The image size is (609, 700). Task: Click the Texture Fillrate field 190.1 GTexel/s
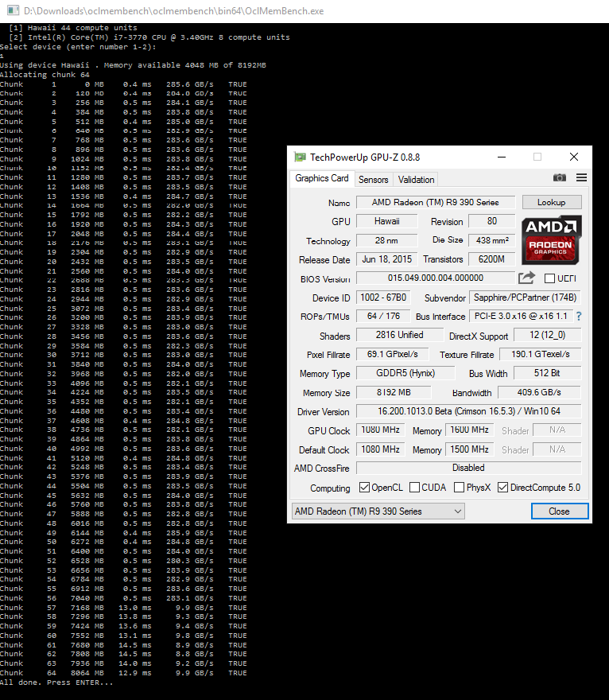541,354
